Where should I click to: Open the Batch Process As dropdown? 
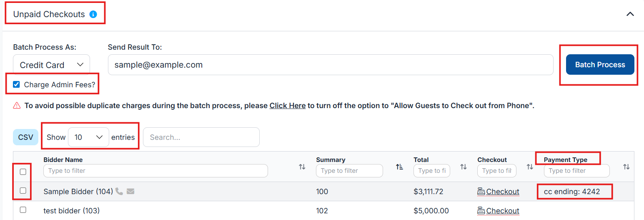(x=51, y=65)
